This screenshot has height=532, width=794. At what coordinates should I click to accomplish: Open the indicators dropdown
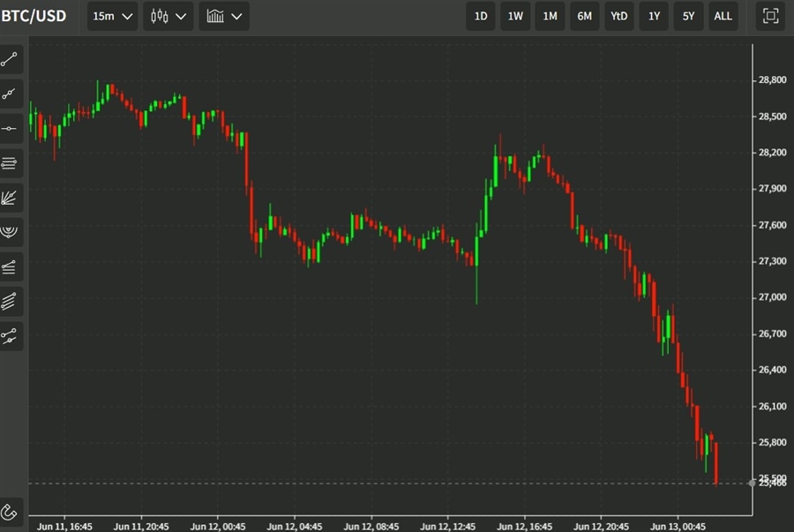[224, 16]
